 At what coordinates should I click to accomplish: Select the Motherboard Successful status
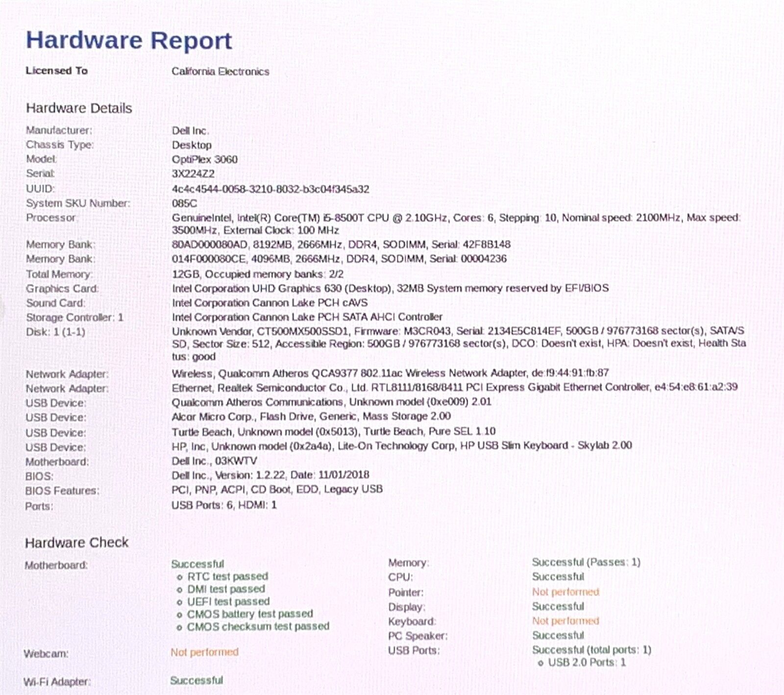197,564
